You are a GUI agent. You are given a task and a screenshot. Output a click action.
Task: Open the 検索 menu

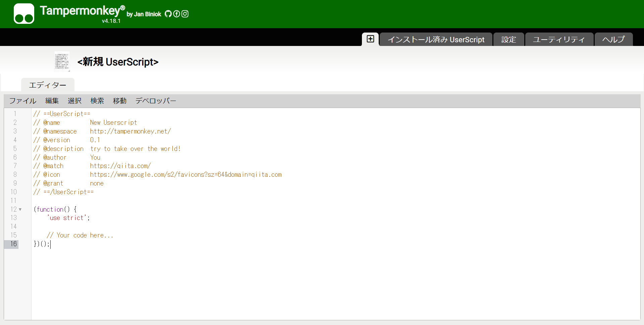pos(97,101)
